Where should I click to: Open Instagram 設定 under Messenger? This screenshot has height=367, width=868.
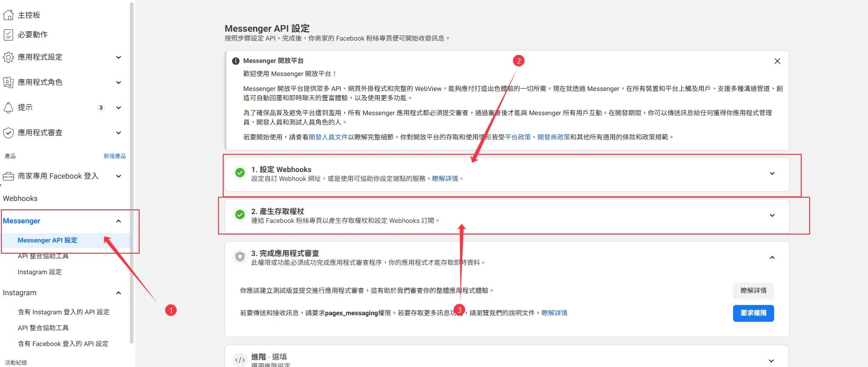[40, 272]
